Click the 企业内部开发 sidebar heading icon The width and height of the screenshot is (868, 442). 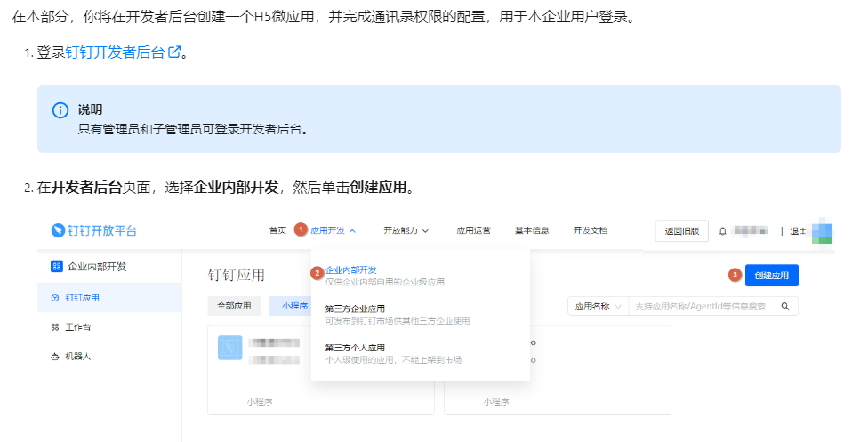(56, 267)
